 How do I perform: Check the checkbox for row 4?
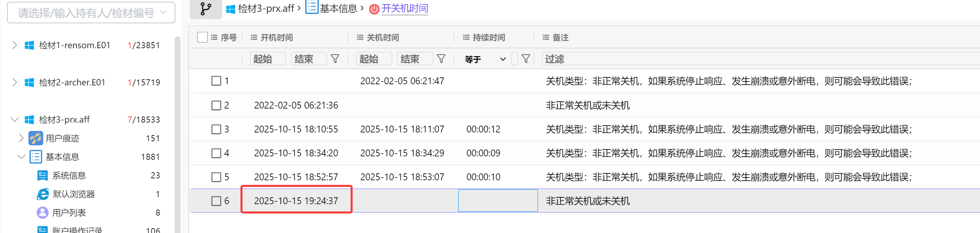click(216, 153)
